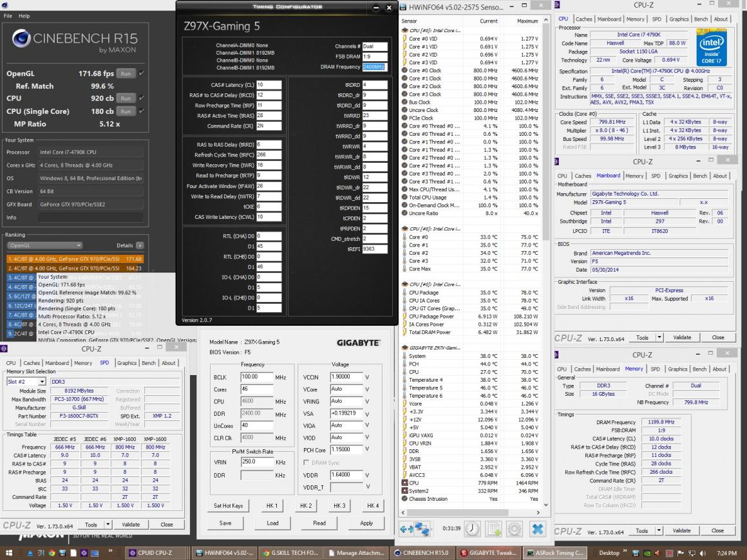Click HWiNFO log file icon with plus

(494, 529)
